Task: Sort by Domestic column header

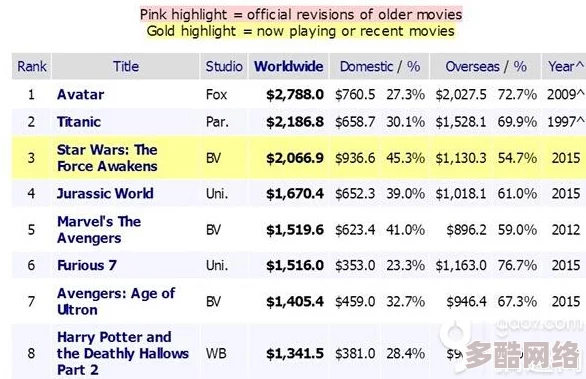Action: tap(366, 67)
